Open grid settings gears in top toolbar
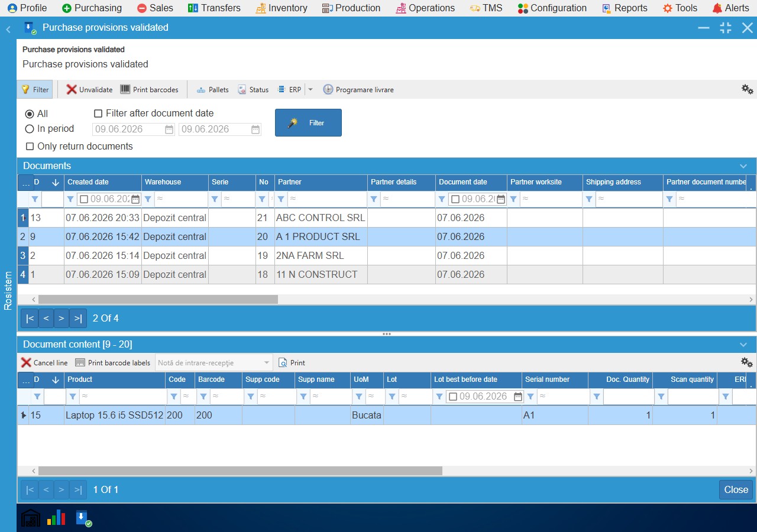Image resolution: width=757 pixels, height=532 pixels. [x=748, y=89]
